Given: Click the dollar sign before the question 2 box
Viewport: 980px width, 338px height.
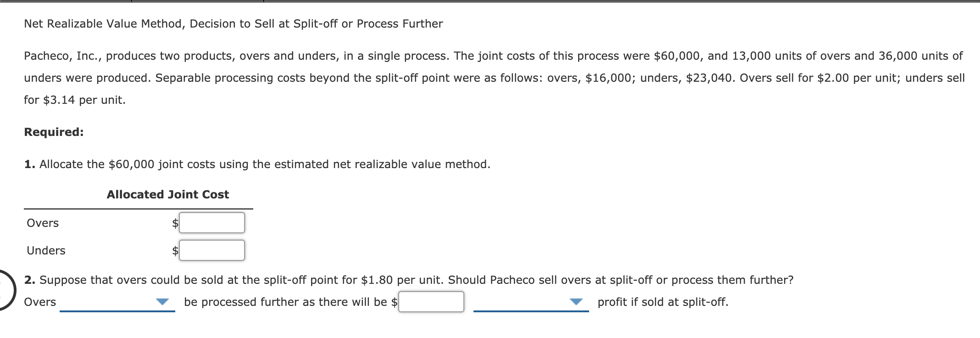Looking at the screenshot, I should click(x=394, y=302).
